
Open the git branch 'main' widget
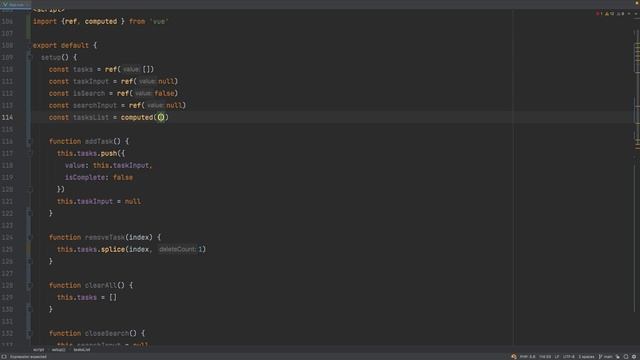(605, 356)
